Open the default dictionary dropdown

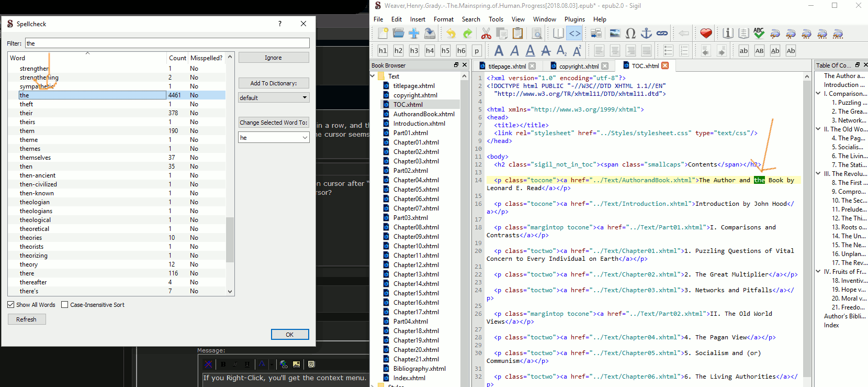pyautogui.click(x=274, y=98)
